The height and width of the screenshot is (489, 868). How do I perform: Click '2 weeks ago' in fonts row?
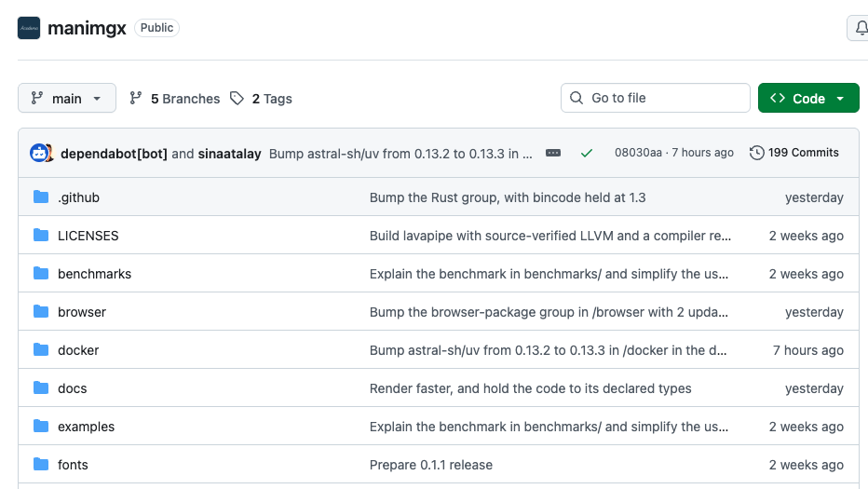[807, 465]
